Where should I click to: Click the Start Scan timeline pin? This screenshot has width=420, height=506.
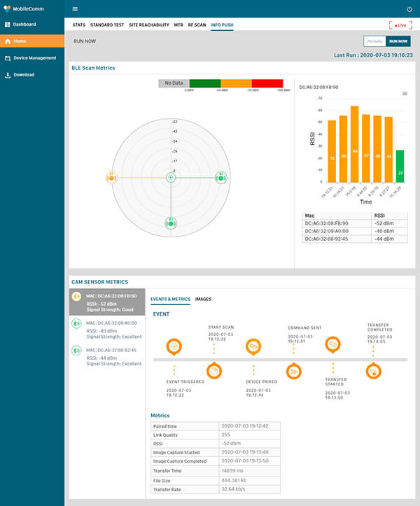click(x=214, y=371)
